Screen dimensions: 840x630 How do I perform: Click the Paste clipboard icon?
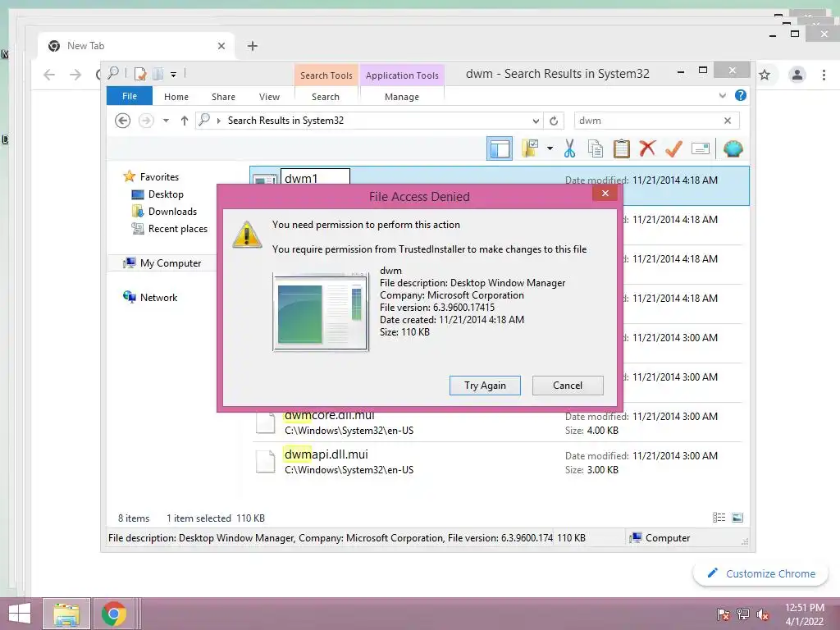click(622, 148)
